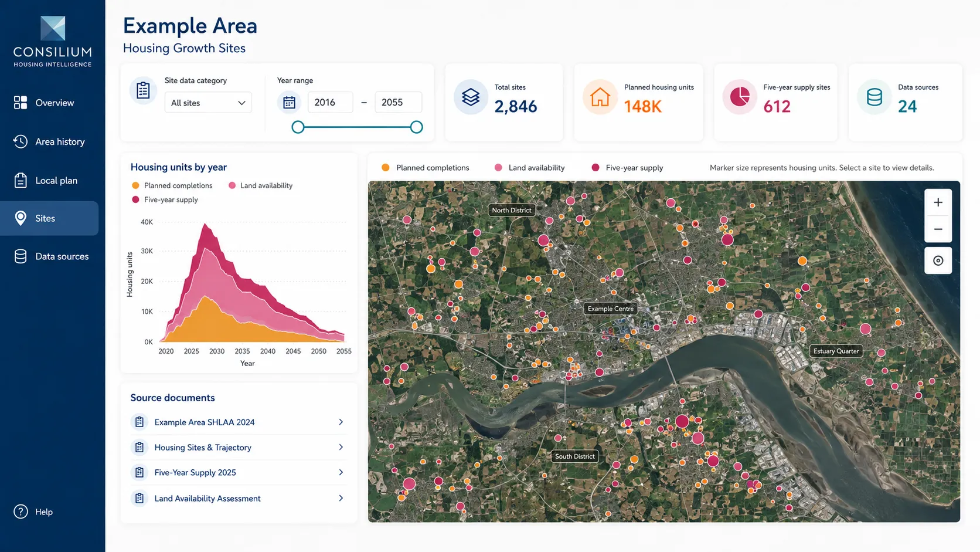
Task: Zoom in on the map
Action: (x=938, y=202)
